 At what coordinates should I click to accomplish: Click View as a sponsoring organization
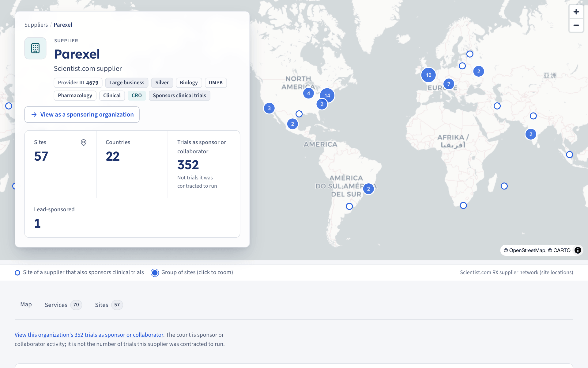tap(82, 115)
